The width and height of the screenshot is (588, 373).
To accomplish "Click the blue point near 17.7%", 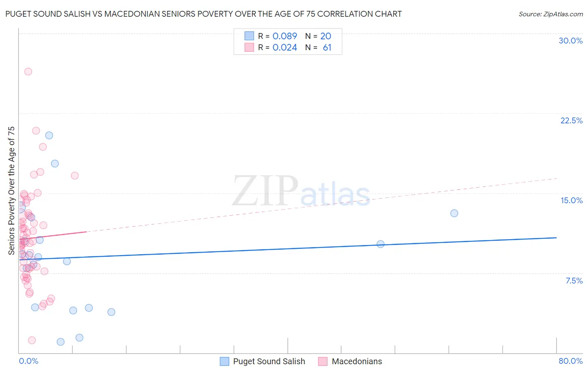I will [x=55, y=164].
